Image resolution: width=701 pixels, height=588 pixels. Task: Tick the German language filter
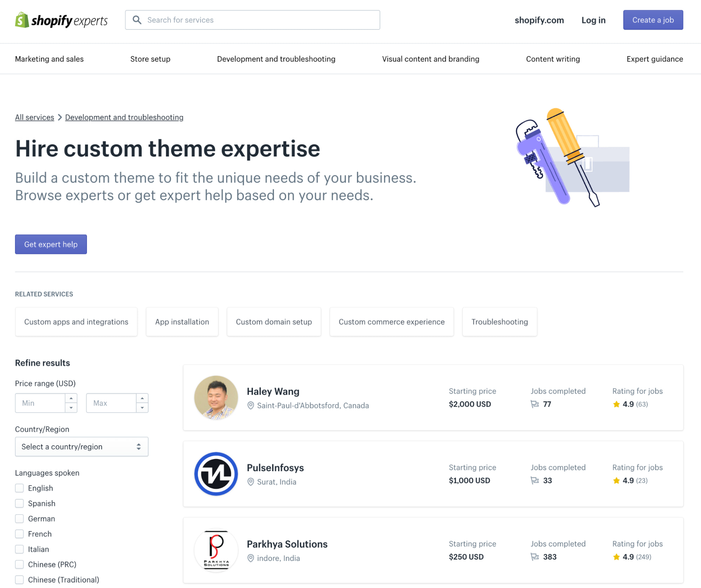tap(20, 519)
